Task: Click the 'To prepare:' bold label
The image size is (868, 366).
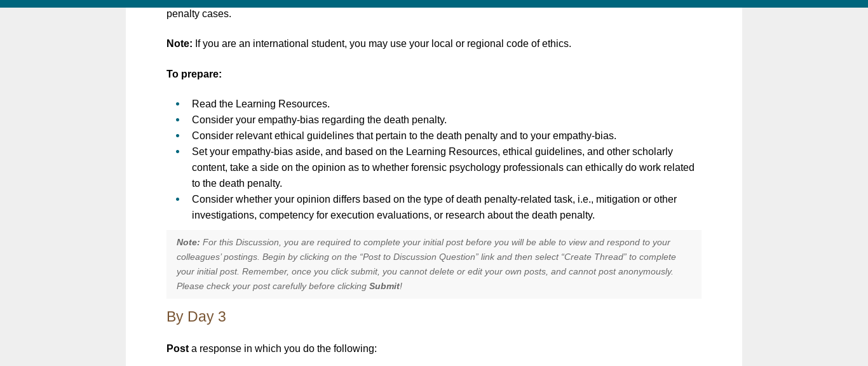Action: (194, 74)
